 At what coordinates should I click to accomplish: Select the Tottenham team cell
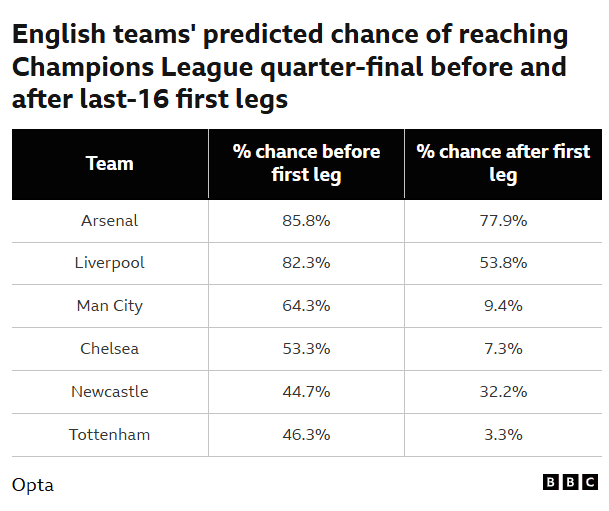[x=110, y=435]
